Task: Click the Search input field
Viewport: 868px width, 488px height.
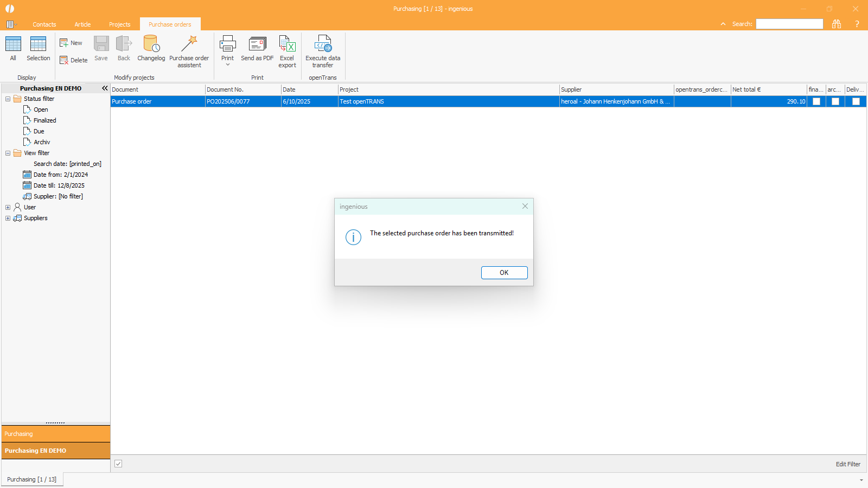Action: 789,24
